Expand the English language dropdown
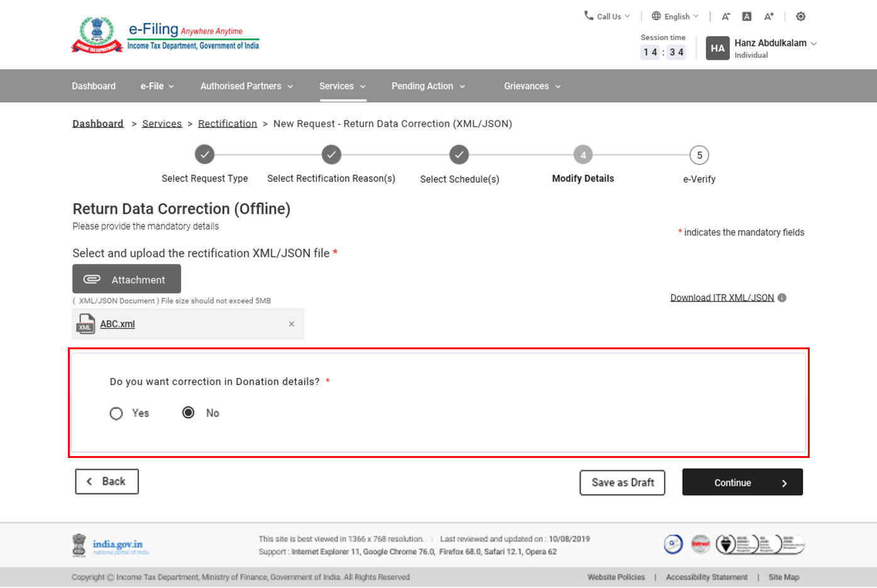The width and height of the screenshot is (877, 588). [675, 17]
